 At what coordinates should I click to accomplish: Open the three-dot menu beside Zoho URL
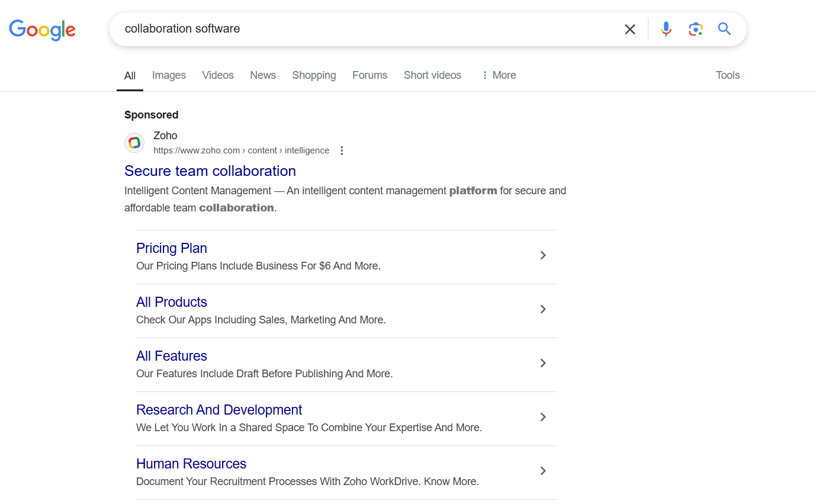(x=342, y=150)
